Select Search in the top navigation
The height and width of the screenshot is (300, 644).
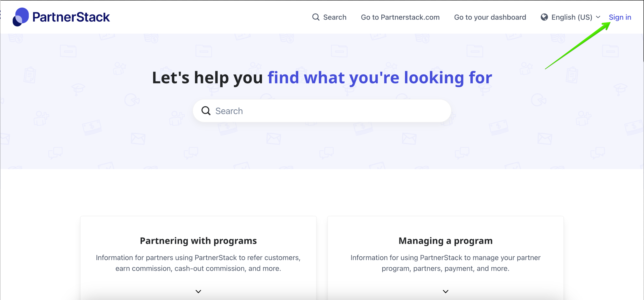334,17
